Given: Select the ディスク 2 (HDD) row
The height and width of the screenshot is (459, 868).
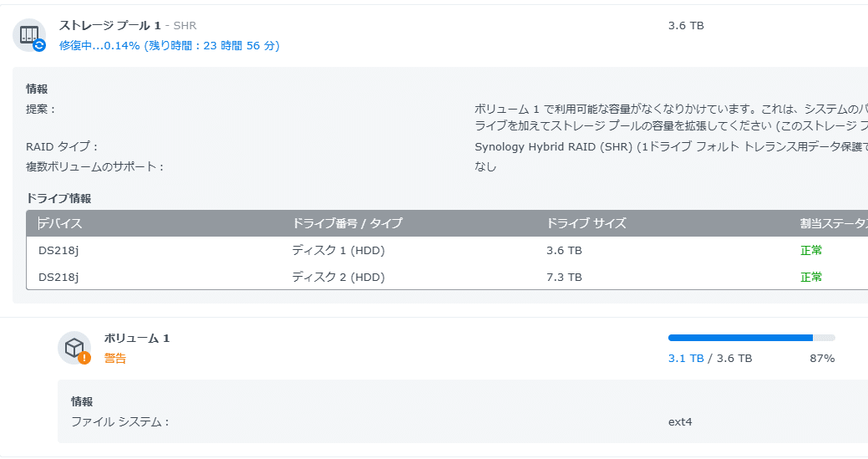Looking at the screenshot, I should 447,277.
